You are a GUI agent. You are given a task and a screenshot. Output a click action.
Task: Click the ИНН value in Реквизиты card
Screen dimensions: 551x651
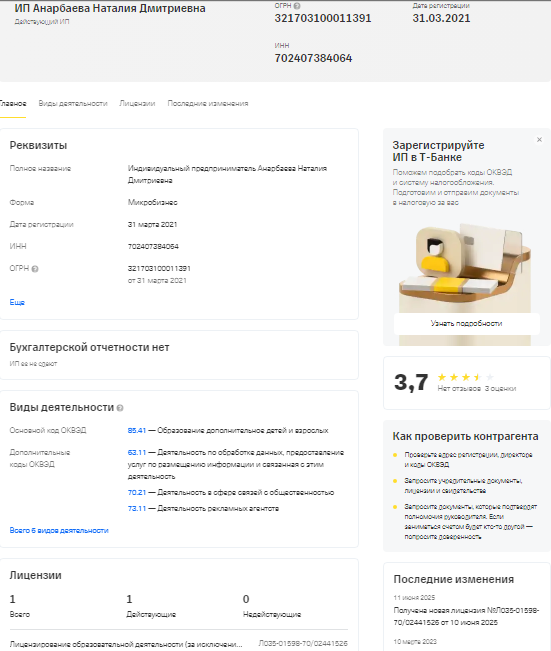pyautogui.click(x=153, y=247)
